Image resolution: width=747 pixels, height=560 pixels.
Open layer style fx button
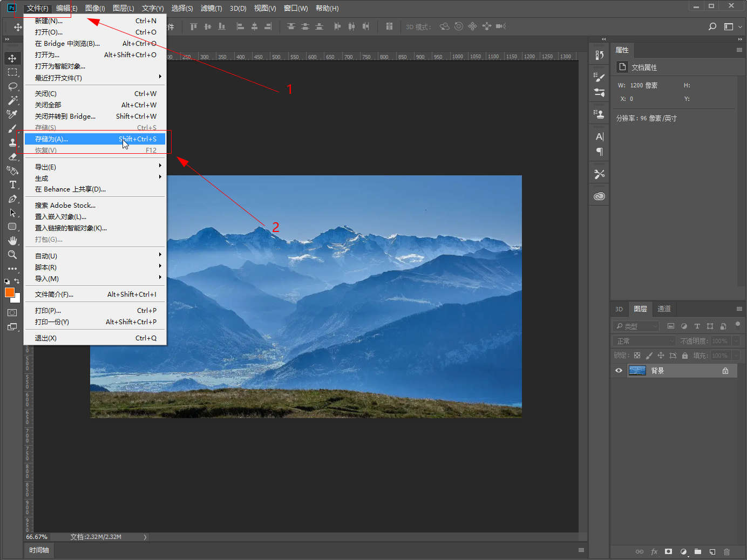pos(654,551)
